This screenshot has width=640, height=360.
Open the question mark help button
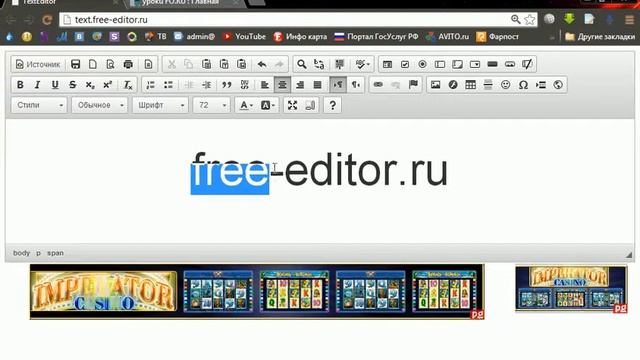pos(333,105)
